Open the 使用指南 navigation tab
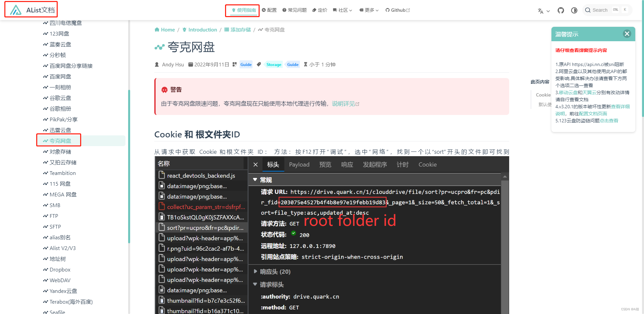 [244, 10]
